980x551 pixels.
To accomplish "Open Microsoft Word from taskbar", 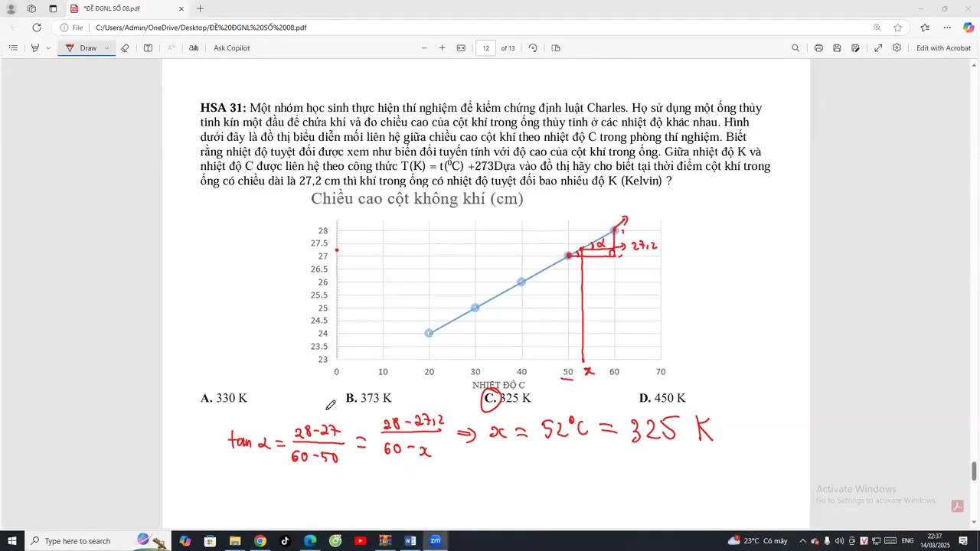I will pos(410,541).
